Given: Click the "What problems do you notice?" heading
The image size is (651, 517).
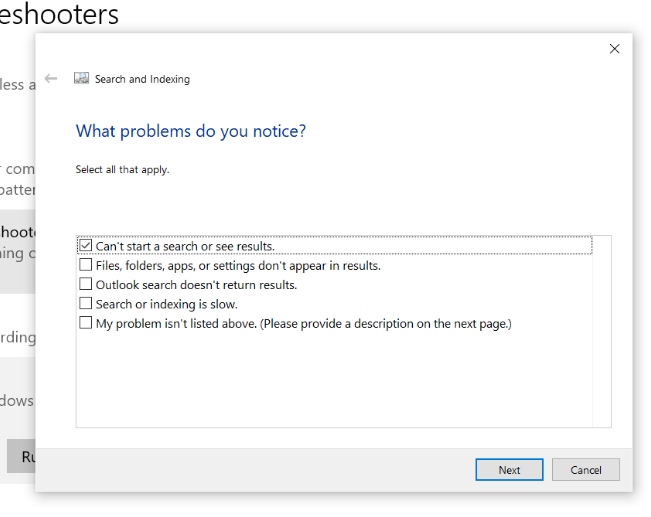Looking at the screenshot, I should coord(191,131).
